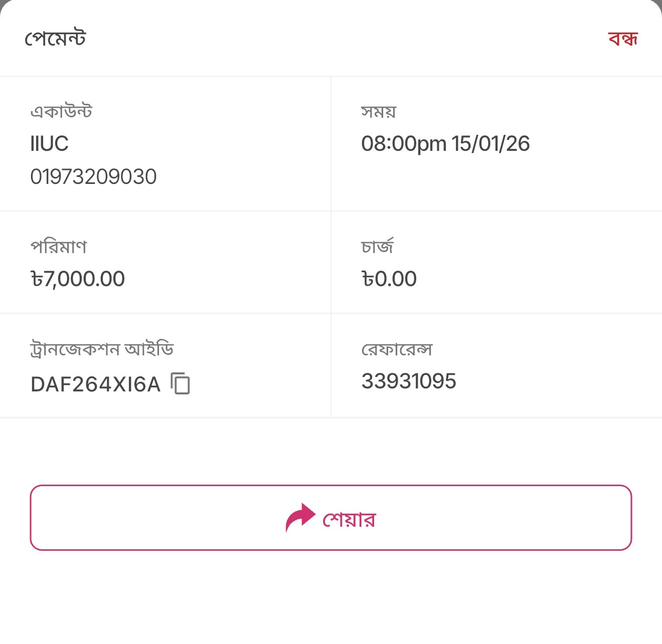This screenshot has height=644, width=662.
Task: Click the সময় label
Action: pos(379,111)
